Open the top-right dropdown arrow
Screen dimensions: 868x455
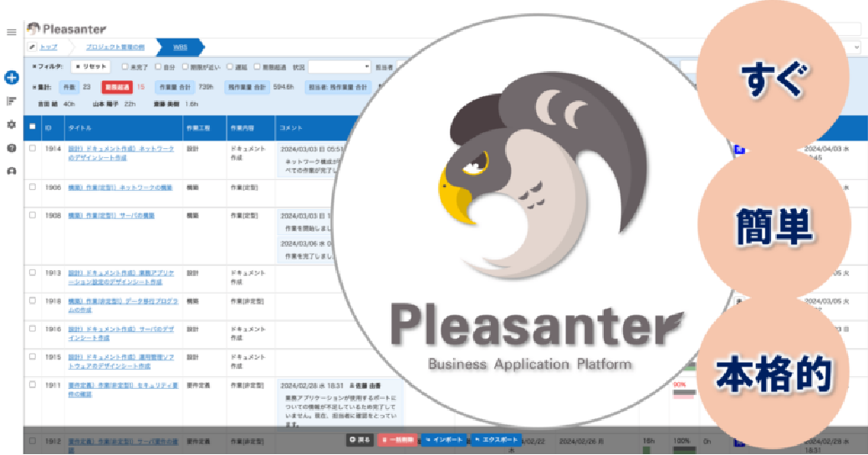[856, 47]
